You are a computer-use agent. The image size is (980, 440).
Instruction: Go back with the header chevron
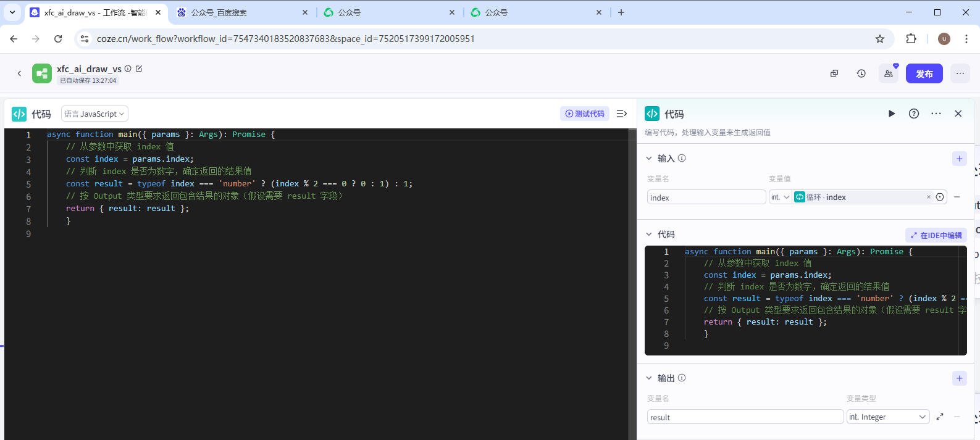19,73
